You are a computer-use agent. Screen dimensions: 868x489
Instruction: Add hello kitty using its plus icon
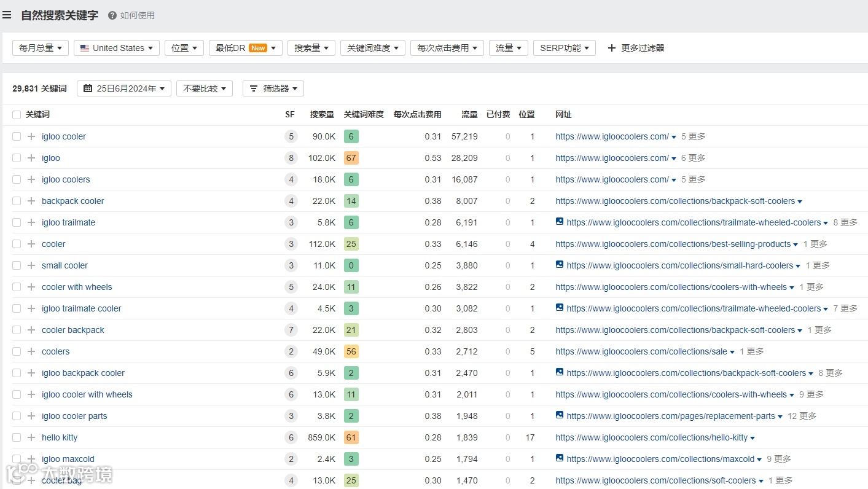point(31,437)
